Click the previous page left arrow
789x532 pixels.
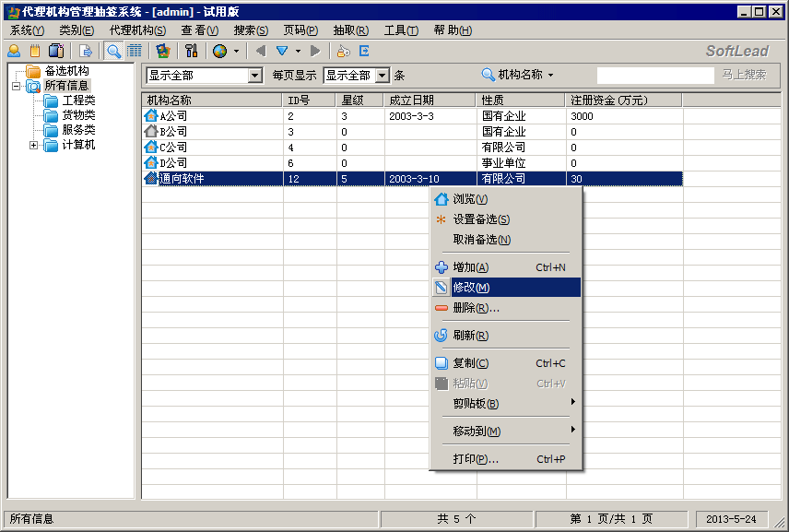tap(260, 51)
